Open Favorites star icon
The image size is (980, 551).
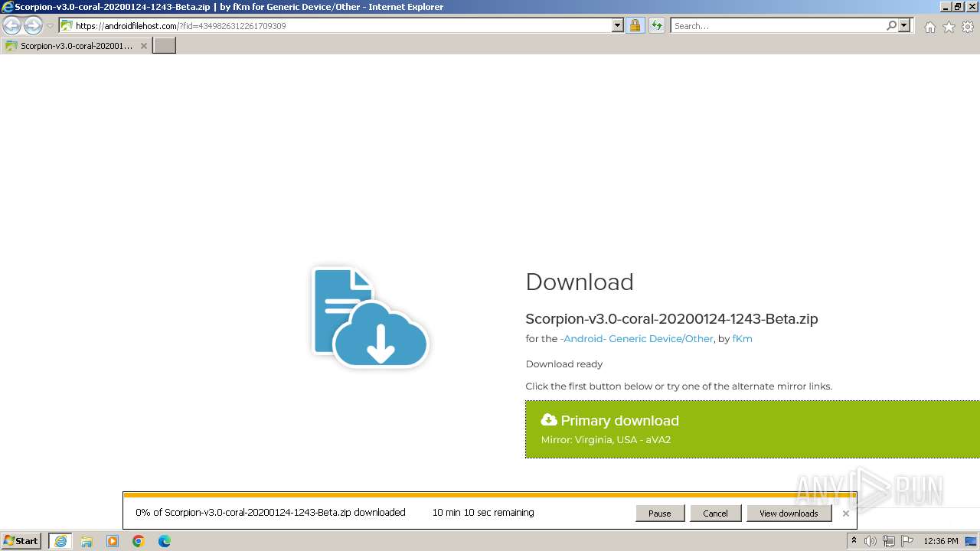949,27
